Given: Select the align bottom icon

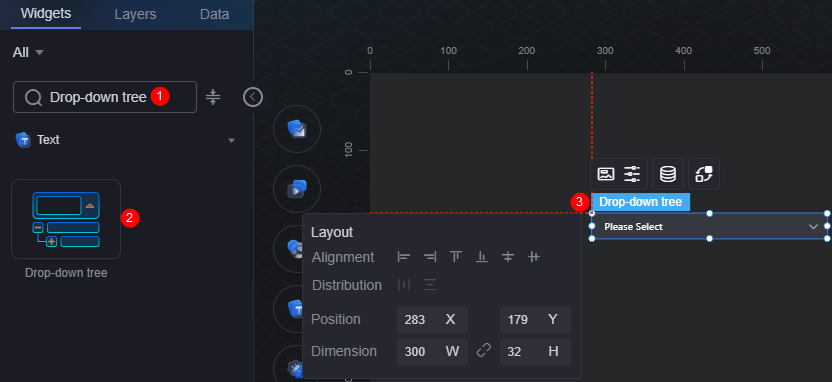Looking at the screenshot, I should tap(482, 257).
